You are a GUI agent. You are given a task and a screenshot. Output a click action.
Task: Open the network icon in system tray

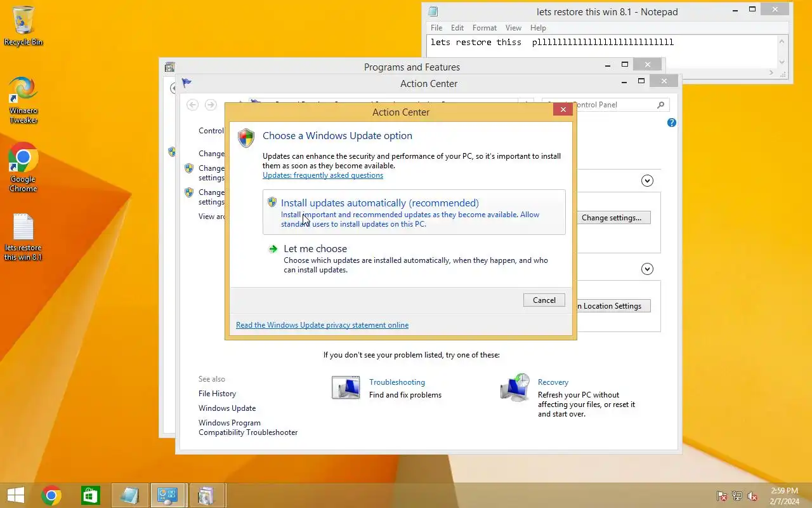pyautogui.click(x=737, y=496)
